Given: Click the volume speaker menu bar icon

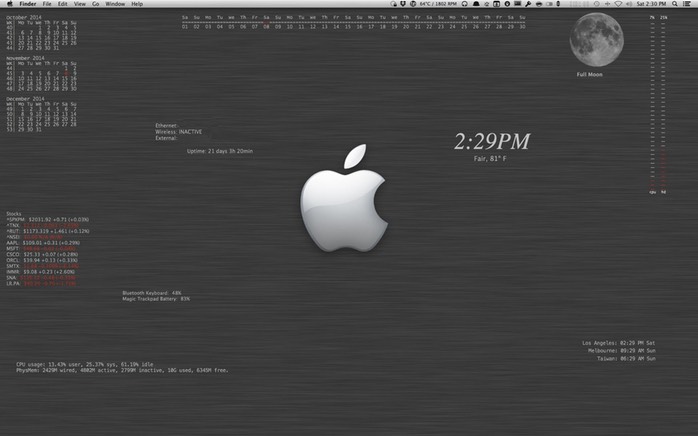Looking at the screenshot, I should click(628, 4).
